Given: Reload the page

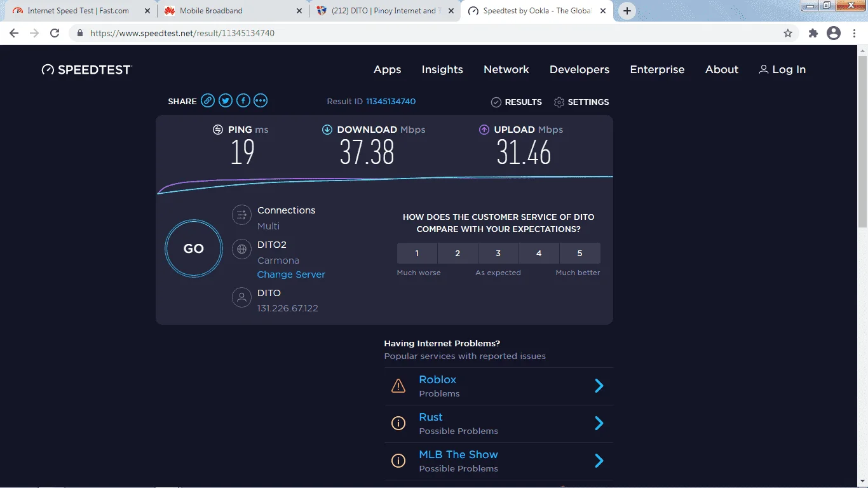Looking at the screenshot, I should tap(55, 33).
